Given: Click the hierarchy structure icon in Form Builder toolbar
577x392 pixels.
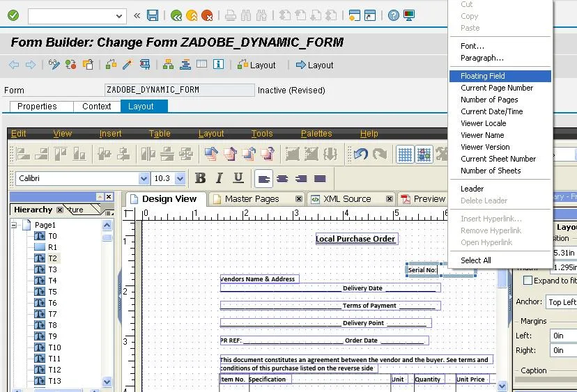Looking at the screenshot, I should (168, 65).
